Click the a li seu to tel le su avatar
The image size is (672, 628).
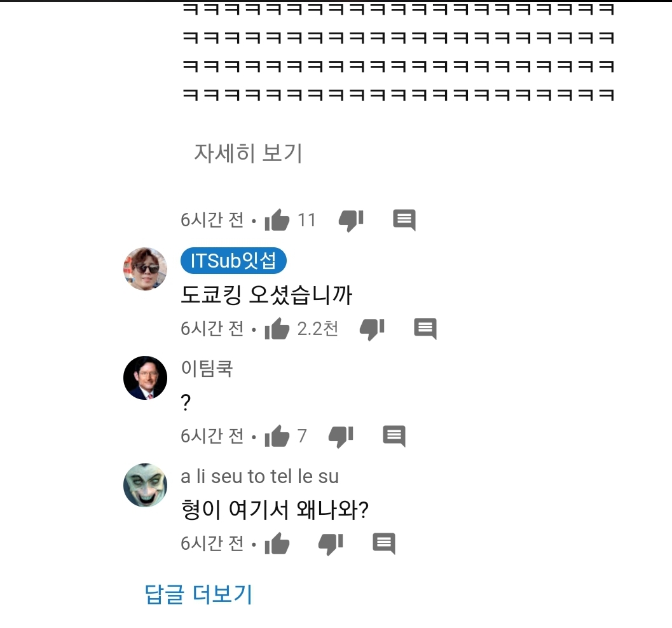pos(145,485)
